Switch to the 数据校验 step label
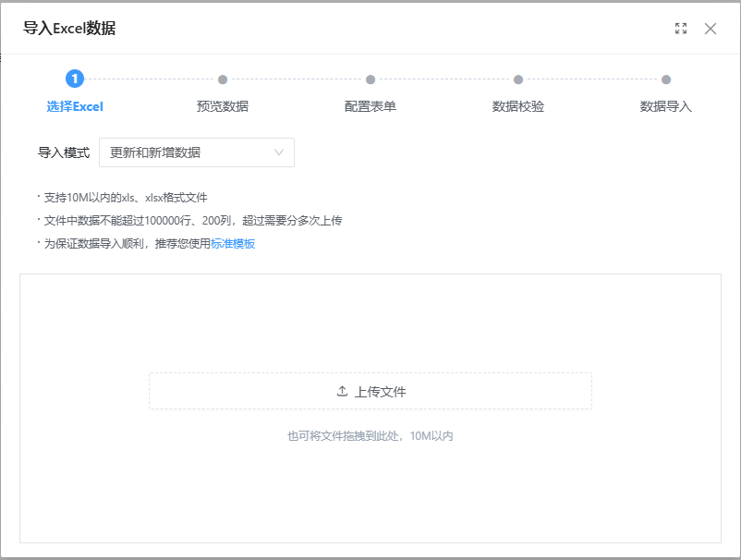The height and width of the screenshot is (560, 741). coord(518,106)
